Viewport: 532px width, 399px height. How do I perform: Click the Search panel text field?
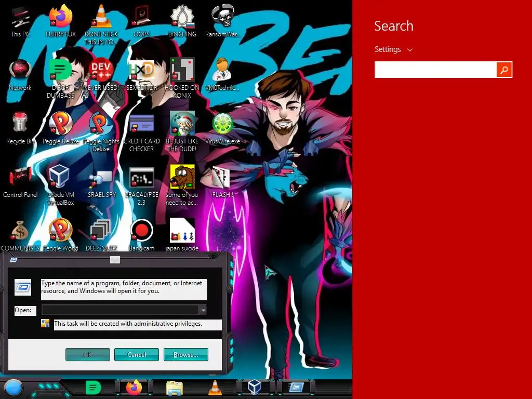coord(435,70)
